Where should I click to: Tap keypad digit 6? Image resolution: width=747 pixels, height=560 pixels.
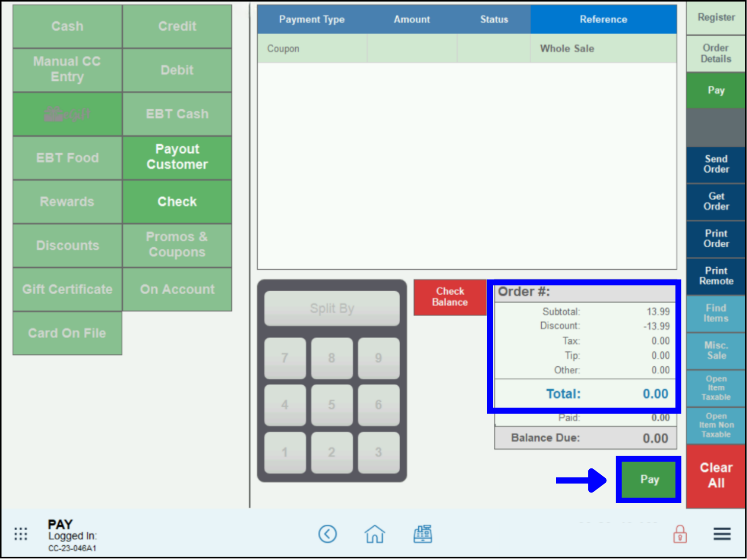[379, 405]
